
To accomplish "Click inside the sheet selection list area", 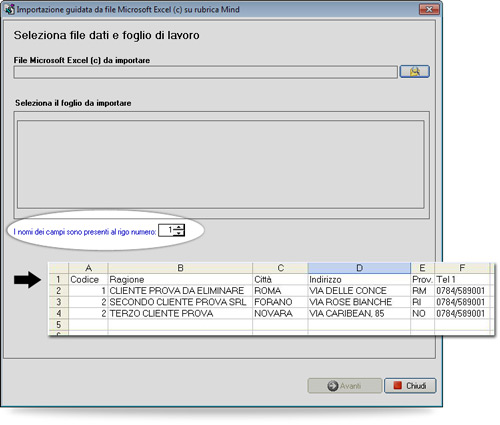I will pyautogui.click(x=221, y=164).
